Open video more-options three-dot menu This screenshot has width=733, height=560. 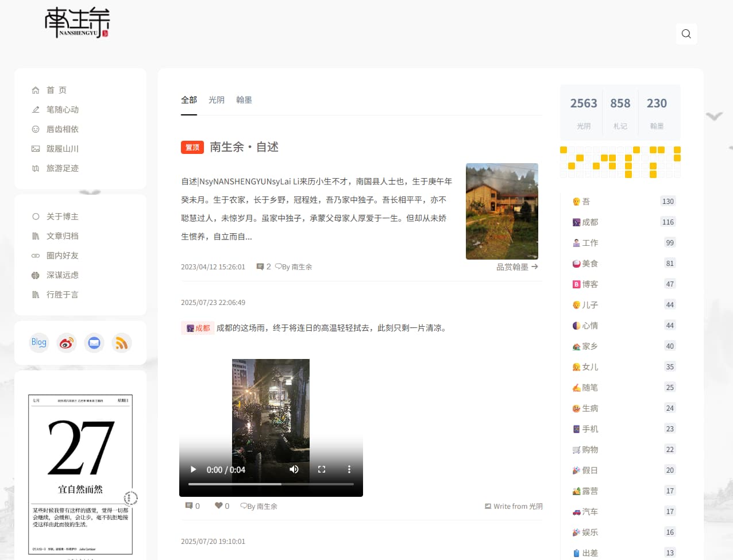tap(349, 469)
